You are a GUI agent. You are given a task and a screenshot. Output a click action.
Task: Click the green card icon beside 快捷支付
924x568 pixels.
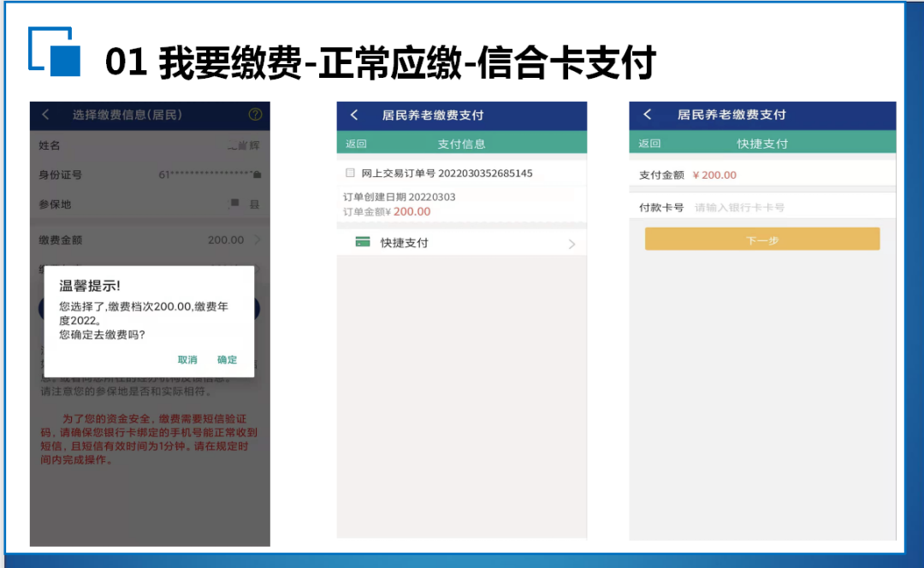pos(363,242)
